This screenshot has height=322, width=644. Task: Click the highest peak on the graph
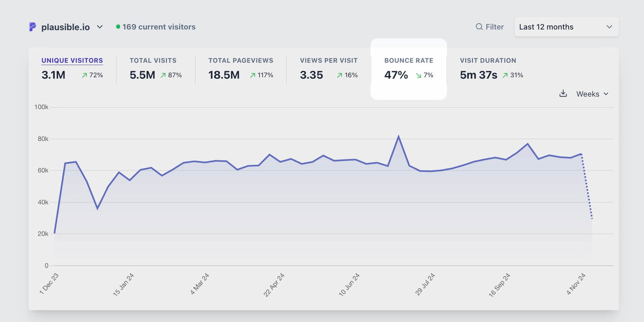click(398, 137)
